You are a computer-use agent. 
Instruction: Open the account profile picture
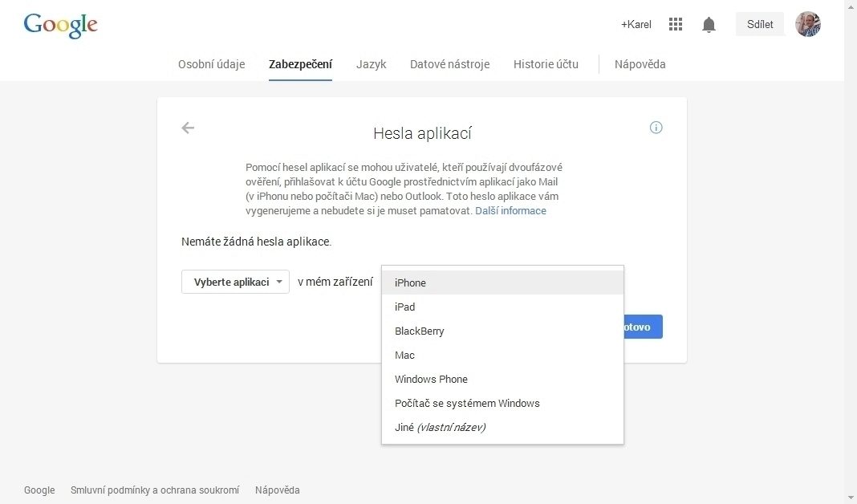point(808,24)
